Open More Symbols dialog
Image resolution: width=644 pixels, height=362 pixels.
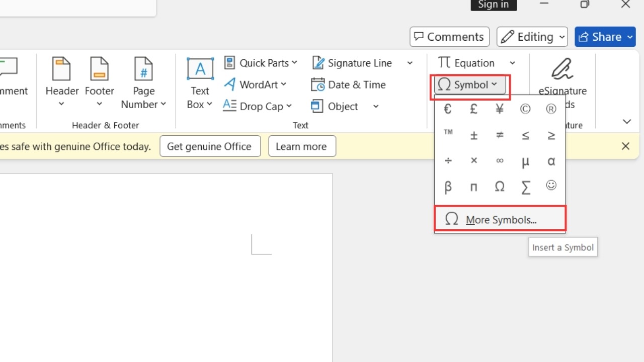[x=500, y=219]
